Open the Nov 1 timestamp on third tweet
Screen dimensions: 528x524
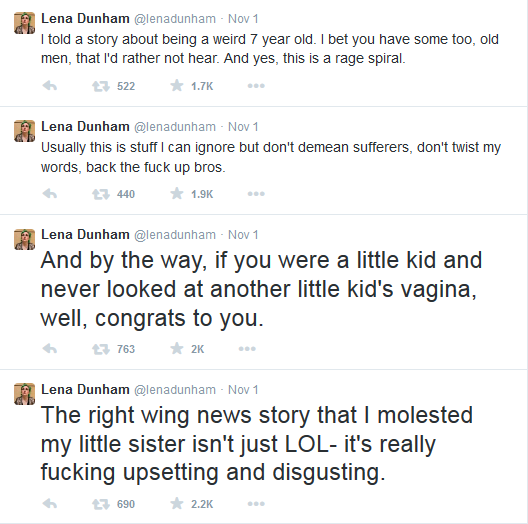243,235
